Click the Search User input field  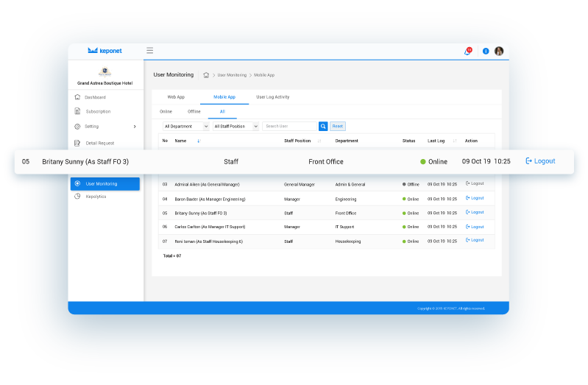pyautogui.click(x=290, y=127)
